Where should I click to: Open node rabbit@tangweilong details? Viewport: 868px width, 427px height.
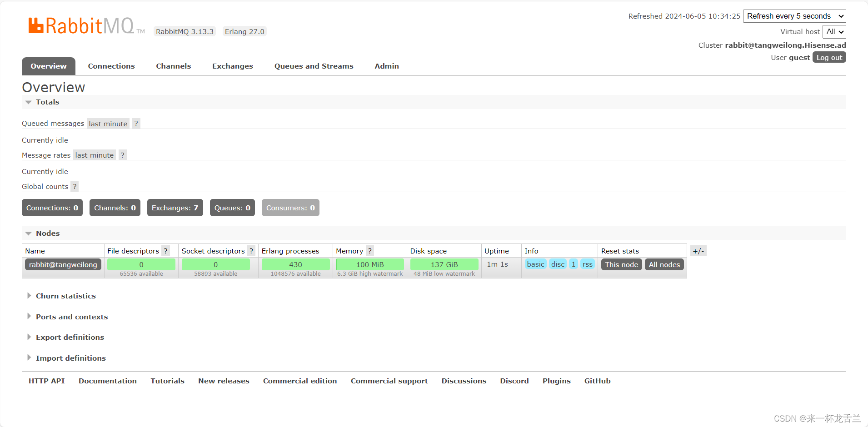coord(63,264)
